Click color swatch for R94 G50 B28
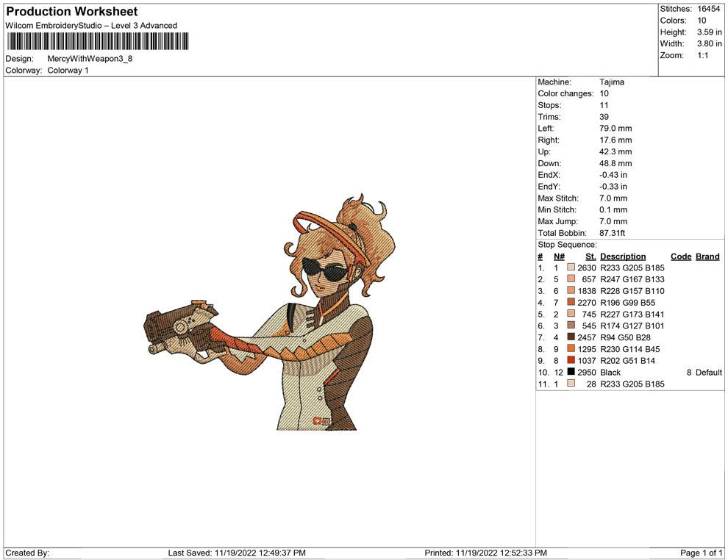Viewport: 728px width, 560px height. pyautogui.click(x=571, y=337)
